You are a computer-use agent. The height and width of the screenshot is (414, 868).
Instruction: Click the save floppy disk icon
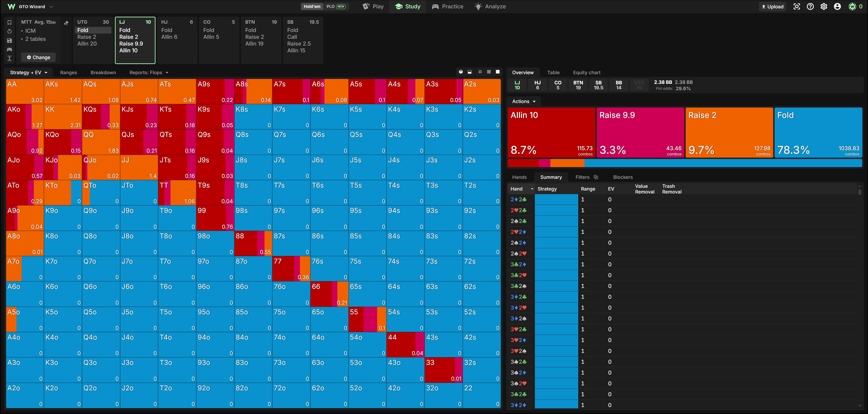tap(9, 40)
